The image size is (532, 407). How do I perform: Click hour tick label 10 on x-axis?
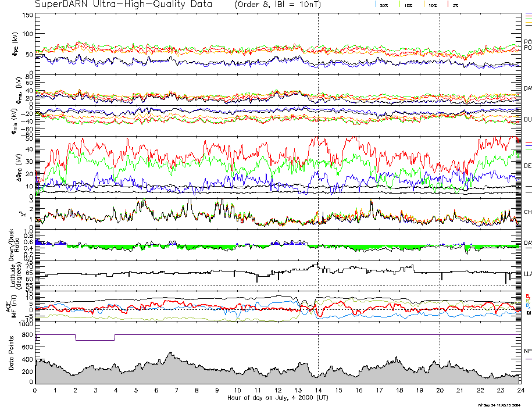237,390
